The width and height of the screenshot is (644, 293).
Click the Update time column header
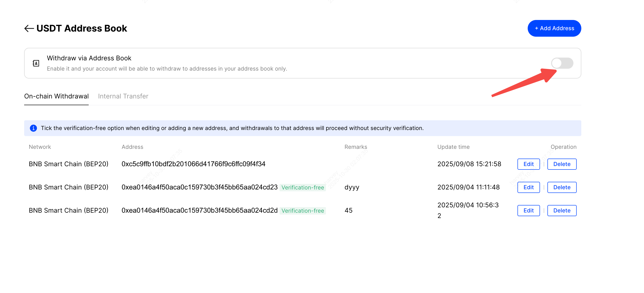453,147
